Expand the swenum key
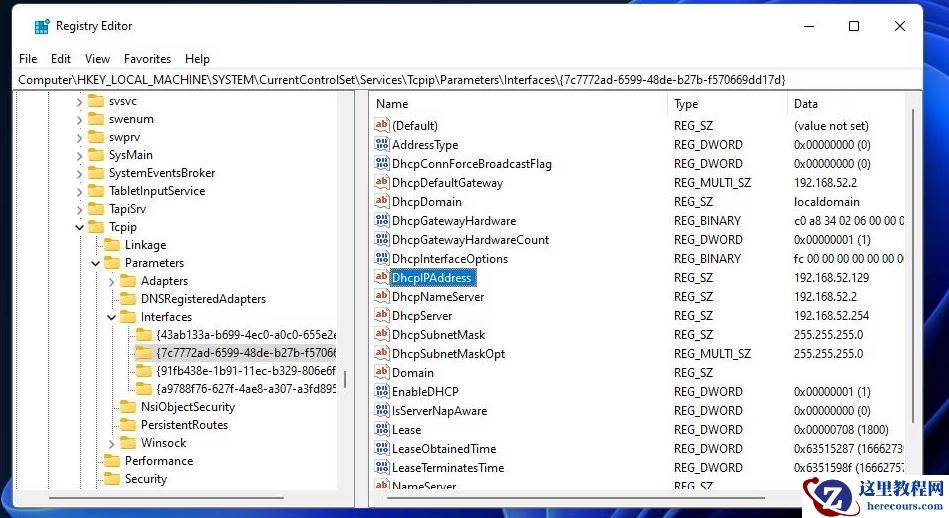Screen dimensions: 949x518 (x=79, y=120)
